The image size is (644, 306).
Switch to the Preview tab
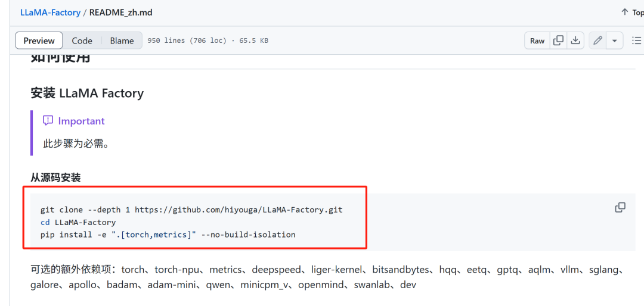[39, 40]
